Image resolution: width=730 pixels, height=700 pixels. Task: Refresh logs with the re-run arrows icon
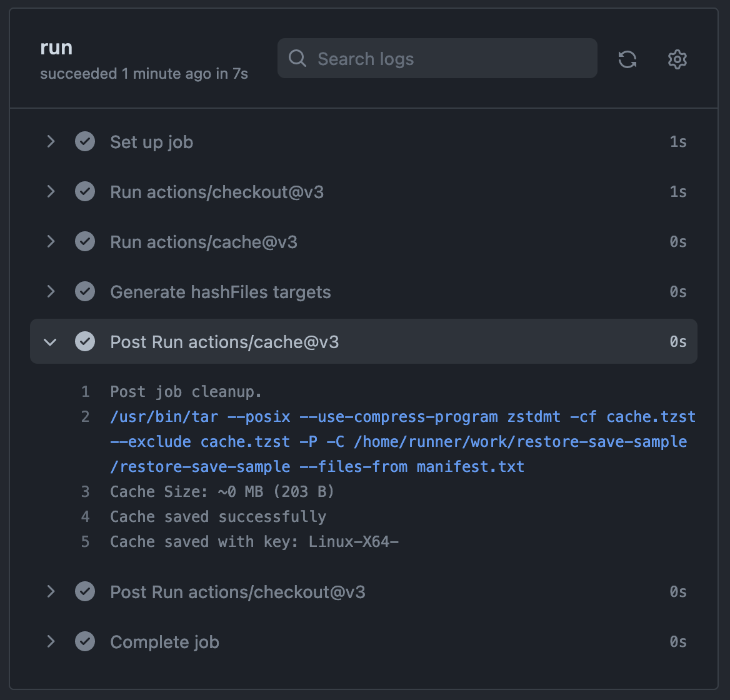pos(627,59)
